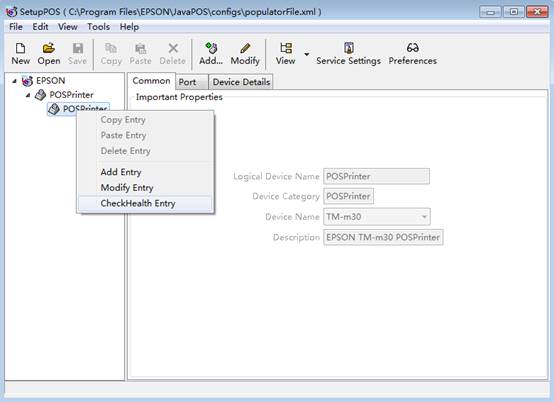This screenshot has height=402, width=554.
Task: Choose Copy Entry in context menu
Action: [145, 120]
